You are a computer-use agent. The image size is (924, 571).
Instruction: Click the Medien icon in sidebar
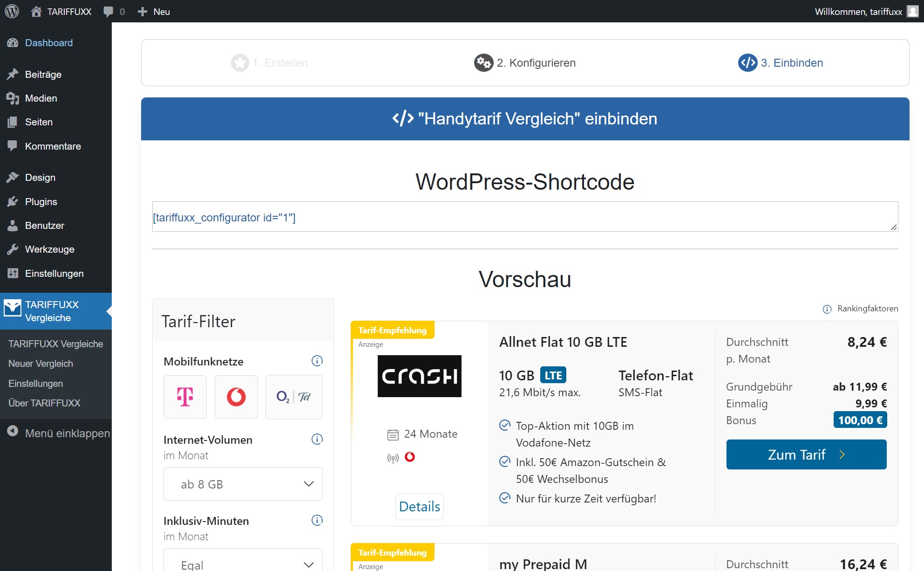13,98
